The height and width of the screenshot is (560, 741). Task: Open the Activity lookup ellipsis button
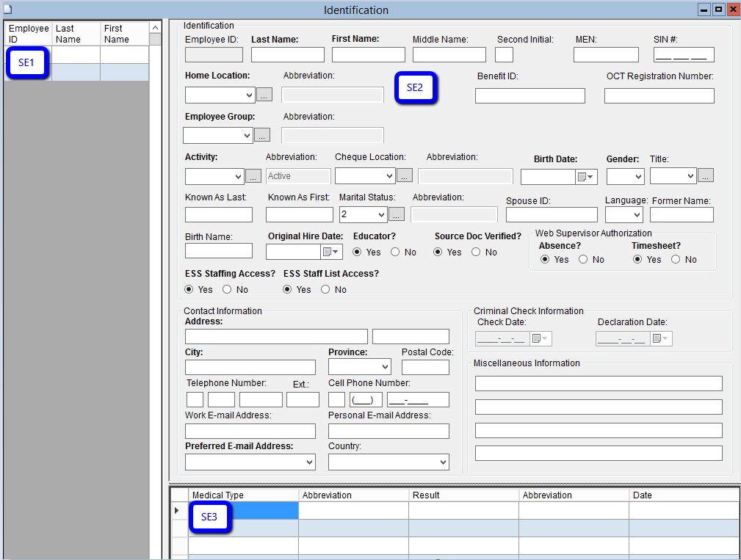click(x=253, y=176)
